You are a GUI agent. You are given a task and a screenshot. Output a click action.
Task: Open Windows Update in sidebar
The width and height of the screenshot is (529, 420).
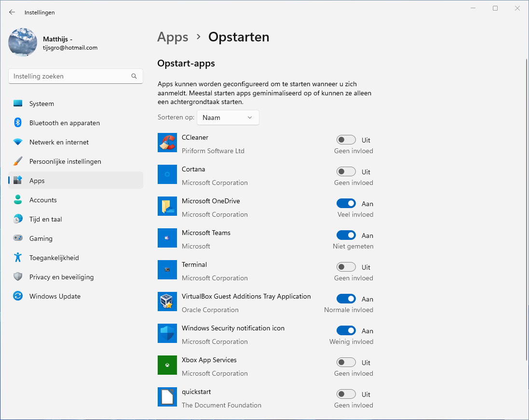click(54, 296)
